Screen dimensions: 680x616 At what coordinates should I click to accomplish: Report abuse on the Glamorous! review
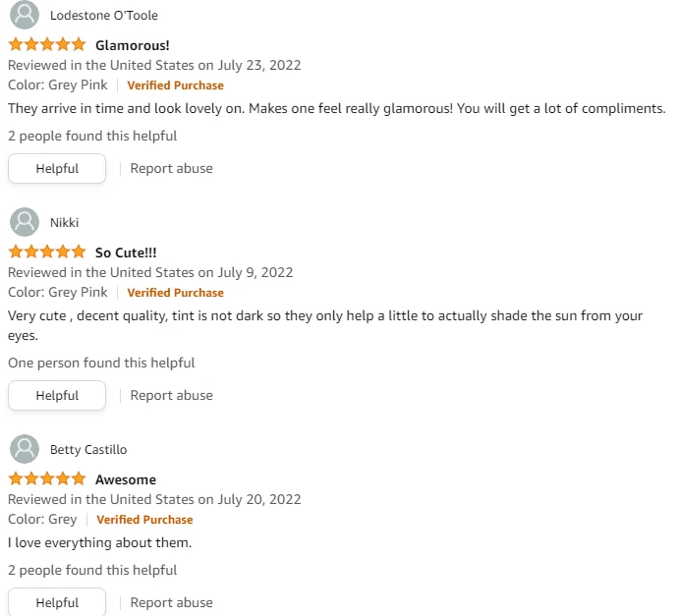(172, 168)
